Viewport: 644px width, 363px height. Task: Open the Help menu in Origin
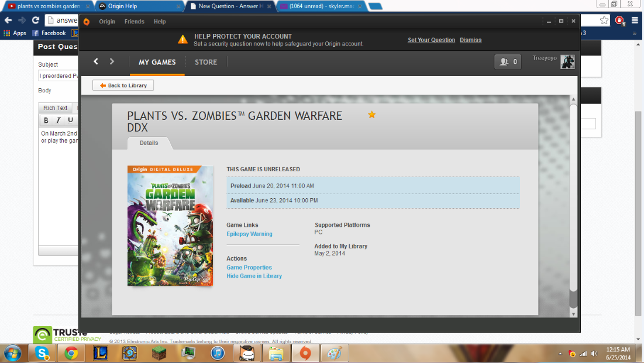(x=160, y=22)
